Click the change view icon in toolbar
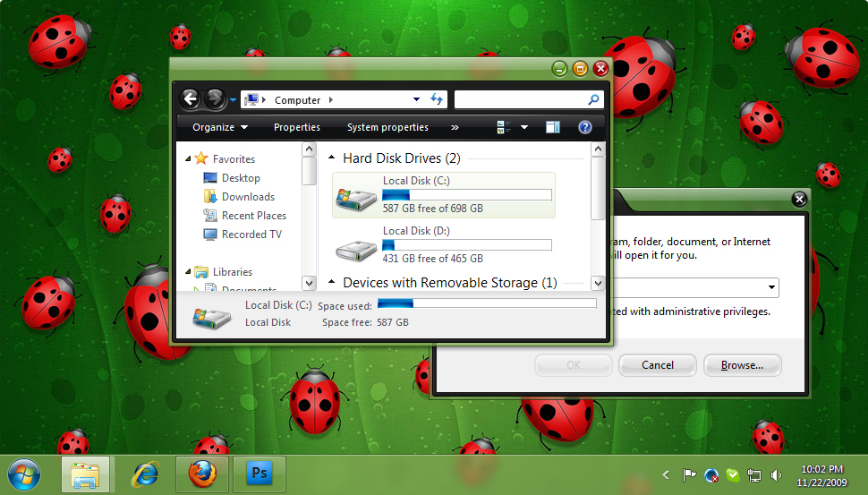Screen dimensions: 868x495 504,127
